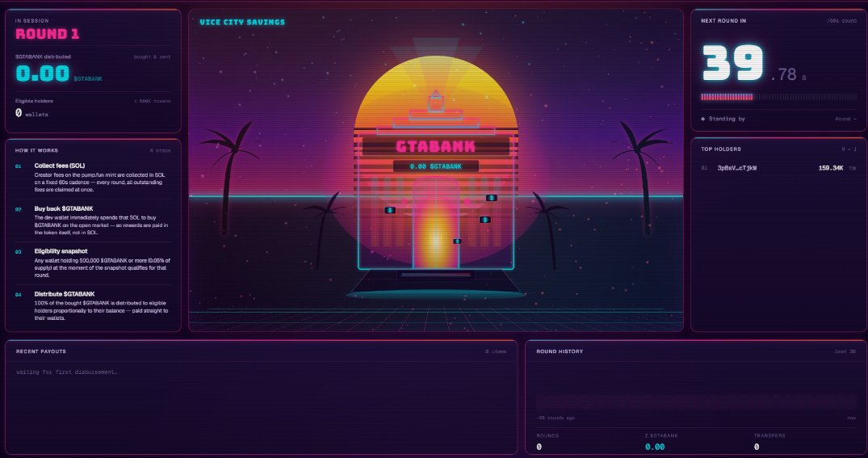Click the 0.00 $GTABANK display on the bank
Screen dimensions: 868x458
click(x=436, y=166)
